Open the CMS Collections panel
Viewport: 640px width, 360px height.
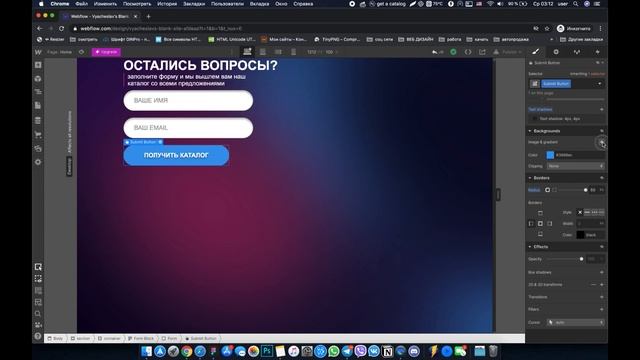click(38, 120)
